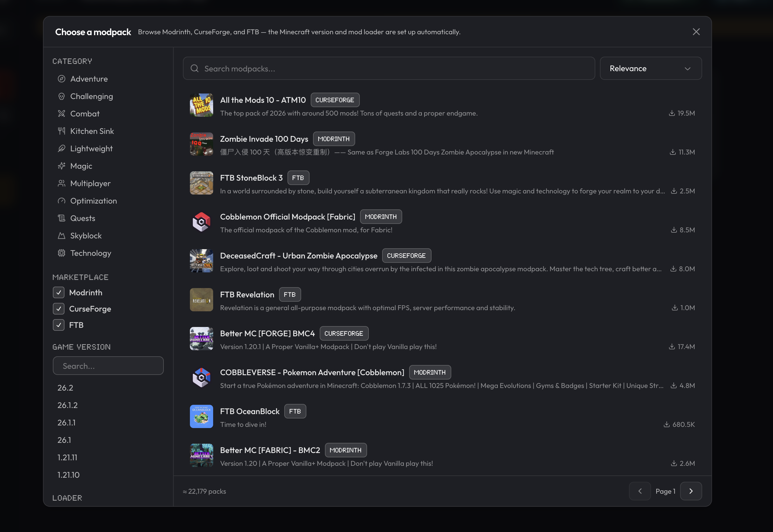Click the 17.4M download count
Viewport: 773px width, 532px height.
686,347
